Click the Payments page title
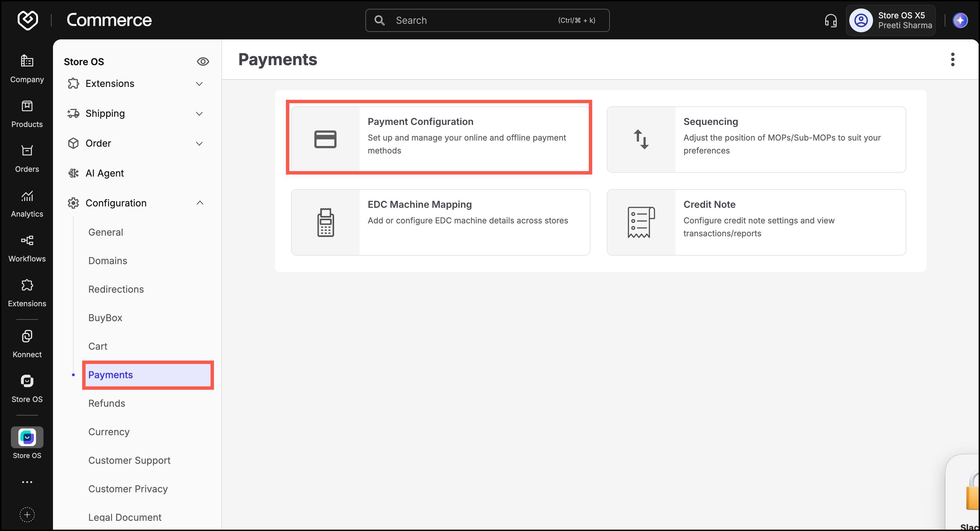This screenshot has width=980, height=531. tap(278, 59)
